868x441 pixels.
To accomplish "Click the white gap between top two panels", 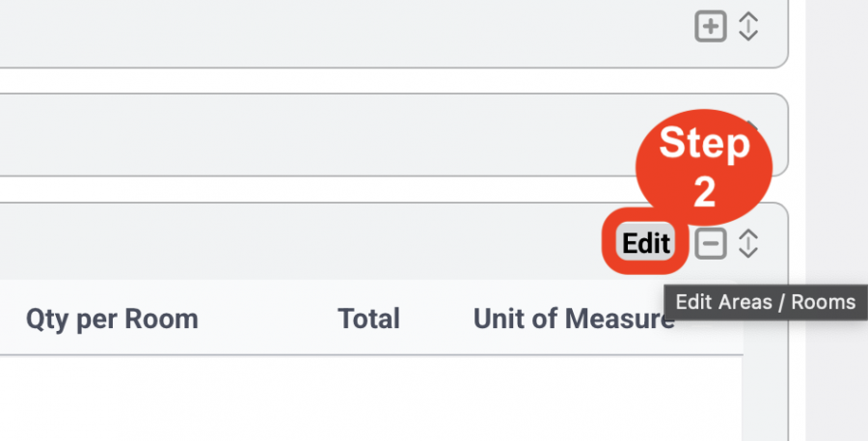I will (388, 81).
